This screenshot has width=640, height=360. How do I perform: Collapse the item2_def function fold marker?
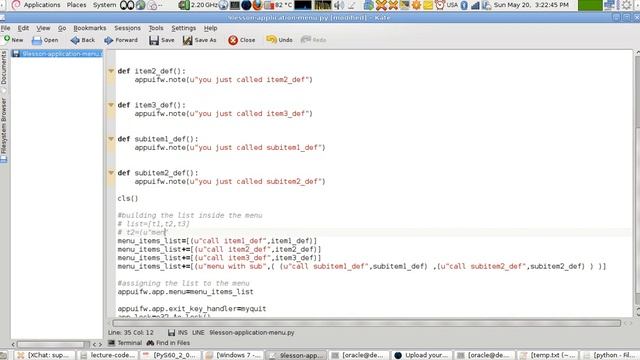[111, 71]
